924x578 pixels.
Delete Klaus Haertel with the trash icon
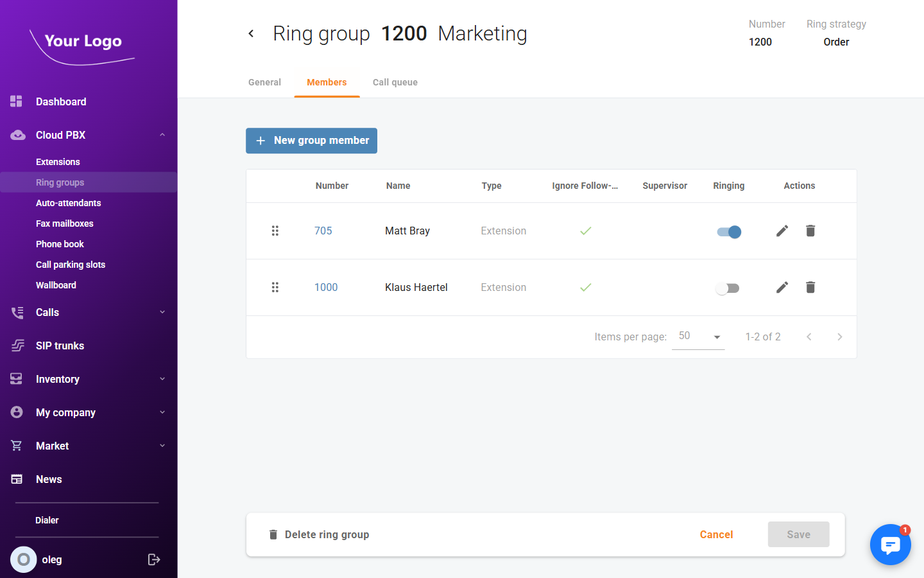810,287
